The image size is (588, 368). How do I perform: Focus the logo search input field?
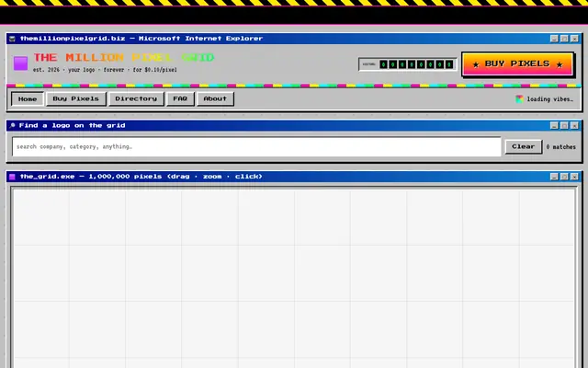256,146
